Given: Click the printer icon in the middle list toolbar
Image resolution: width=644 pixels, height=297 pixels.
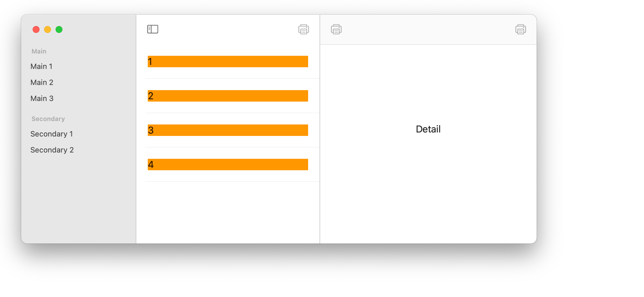Looking at the screenshot, I should [x=304, y=29].
